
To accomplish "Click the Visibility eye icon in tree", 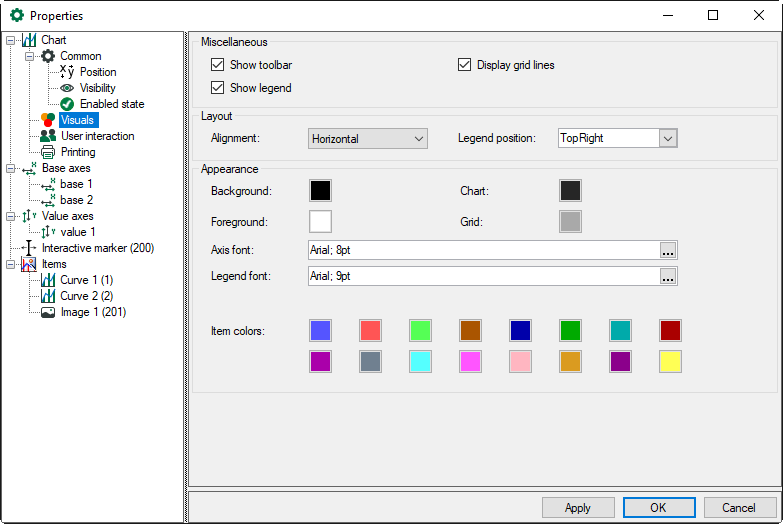I will (67, 88).
